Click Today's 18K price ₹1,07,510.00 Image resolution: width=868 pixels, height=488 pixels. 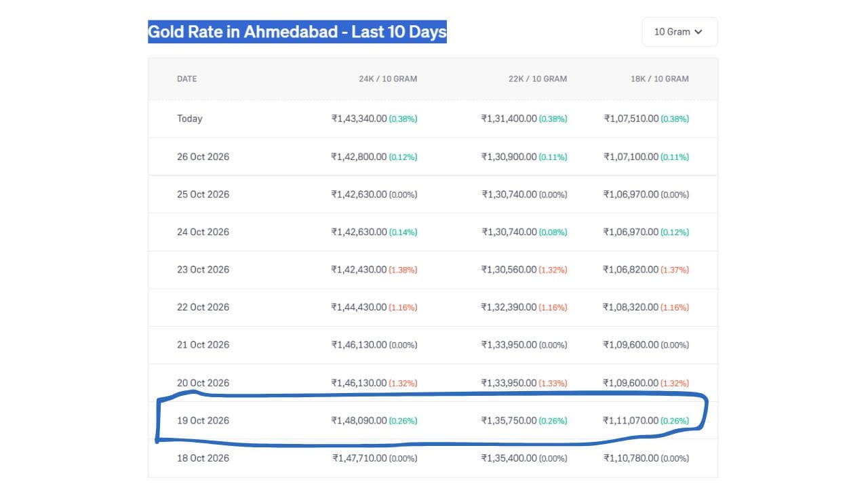click(631, 119)
